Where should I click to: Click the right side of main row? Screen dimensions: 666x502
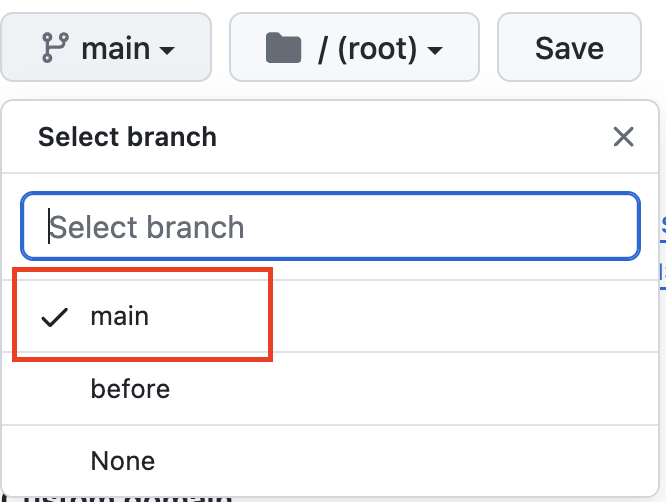click(x=467, y=316)
